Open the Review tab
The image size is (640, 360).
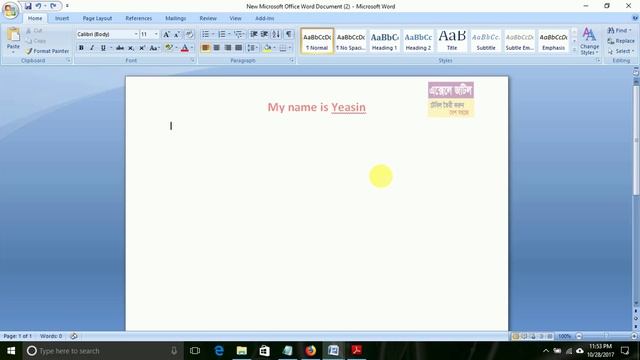208,18
